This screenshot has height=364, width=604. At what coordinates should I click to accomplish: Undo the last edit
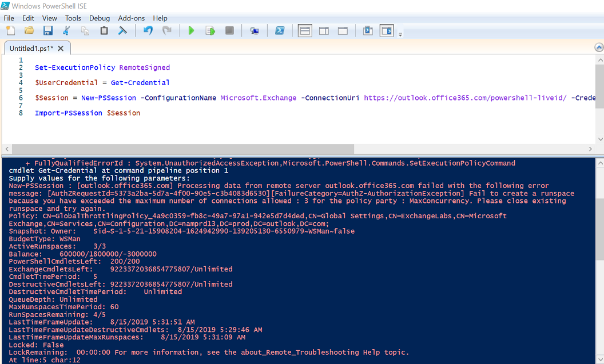click(x=148, y=30)
